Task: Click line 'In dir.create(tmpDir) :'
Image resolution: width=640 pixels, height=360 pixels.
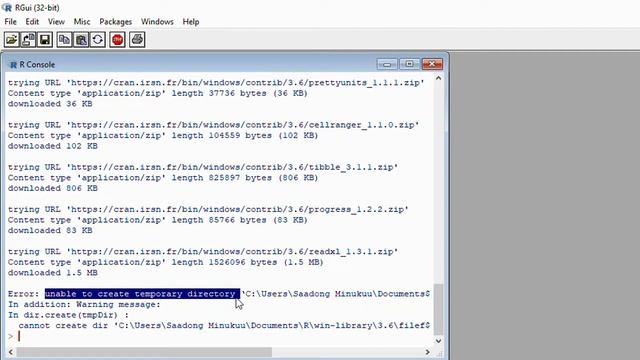Action: click(x=69, y=315)
